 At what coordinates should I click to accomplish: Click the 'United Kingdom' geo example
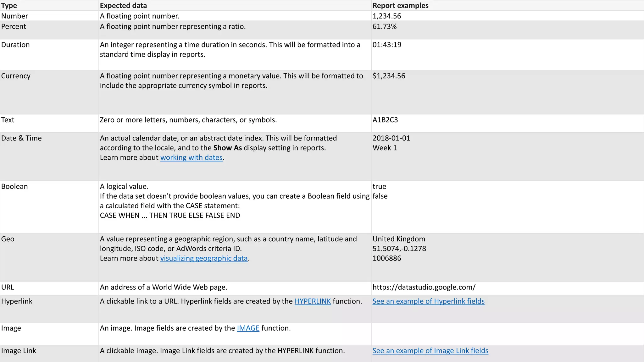(x=399, y=239)
